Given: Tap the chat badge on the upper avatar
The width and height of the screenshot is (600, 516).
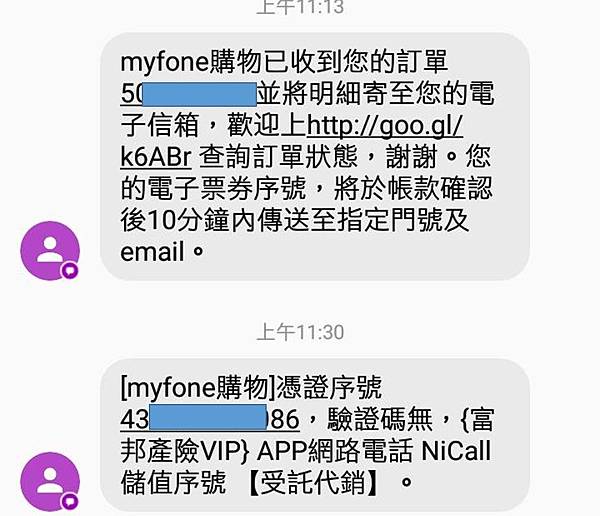Looking at the screenshot, I should point(69,271).
